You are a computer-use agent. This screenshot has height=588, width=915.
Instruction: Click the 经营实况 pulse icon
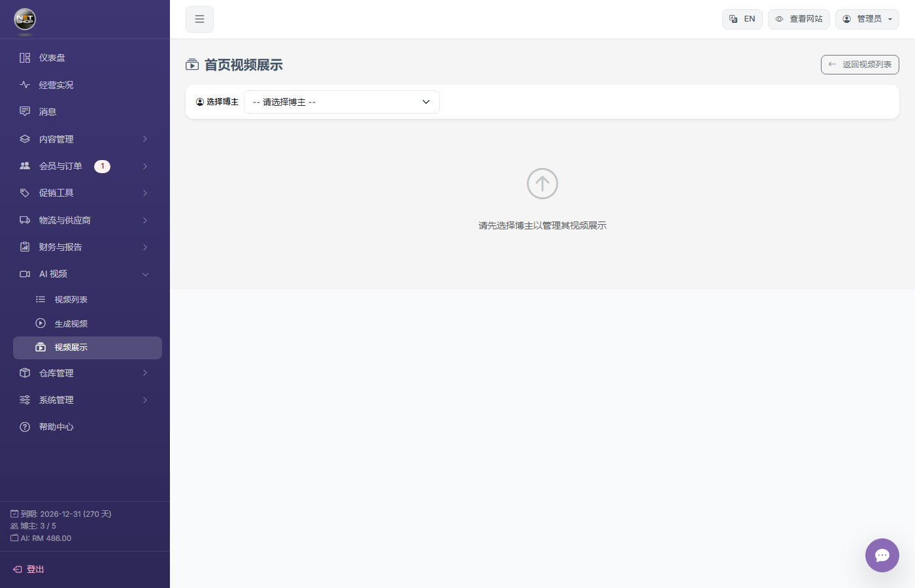click(25, 85)
